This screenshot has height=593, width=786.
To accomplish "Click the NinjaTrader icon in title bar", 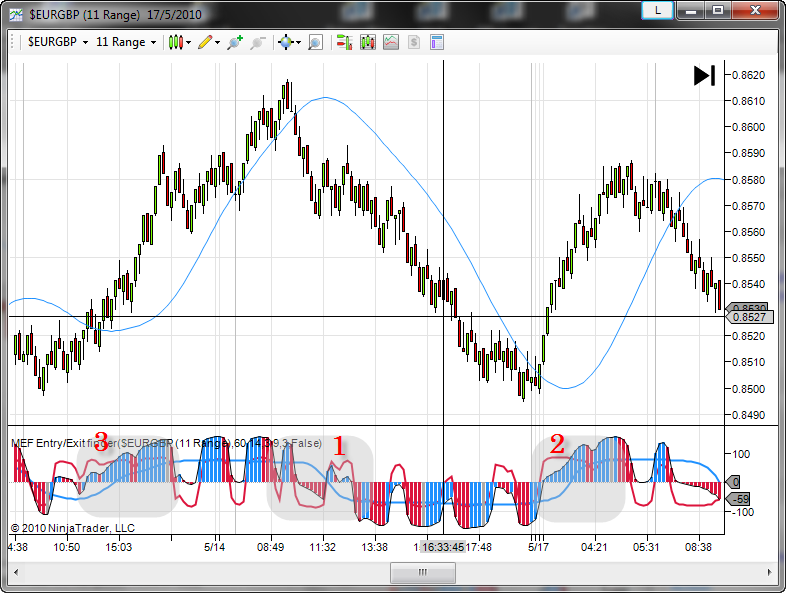I will click(16, 15).
